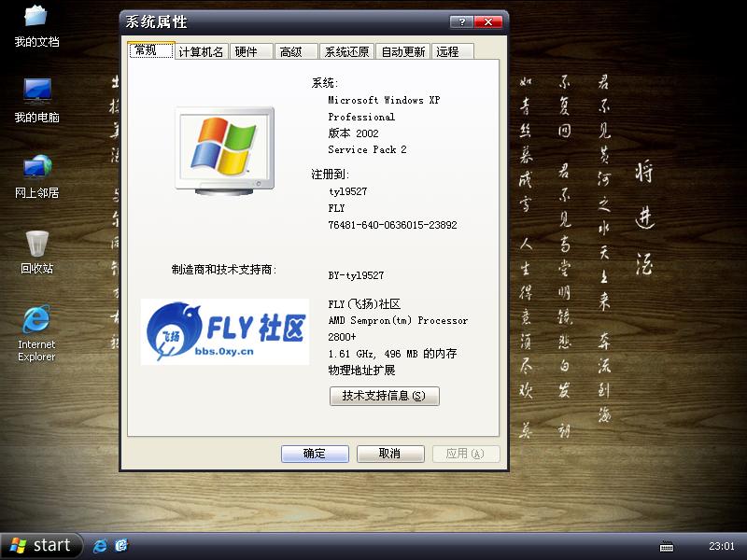Screen dimensions: 747x560
Task: Open the Start menu
Action: tap(41, 545)
